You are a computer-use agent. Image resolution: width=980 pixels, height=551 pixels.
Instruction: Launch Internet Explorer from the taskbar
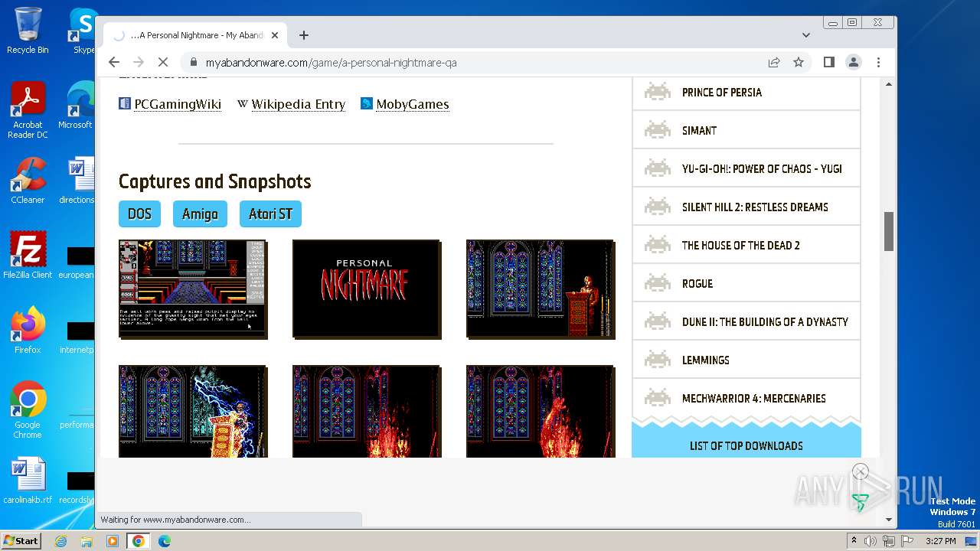point(60,541)
